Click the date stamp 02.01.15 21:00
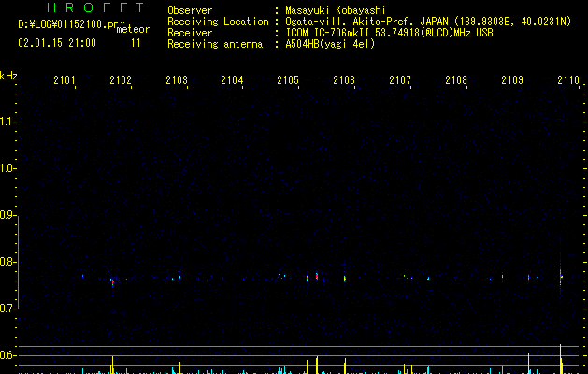The height and width of the screenshot is (374, 588). pos(57,43)
